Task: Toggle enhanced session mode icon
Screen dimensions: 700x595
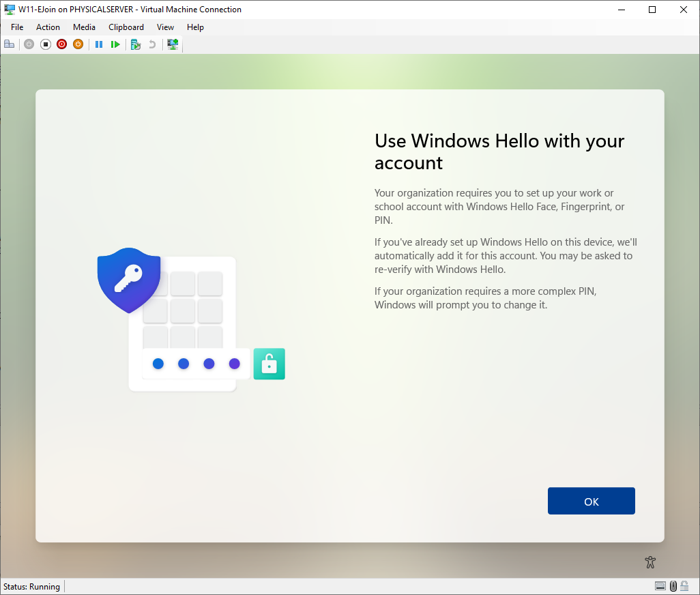Action: (173, 44)
